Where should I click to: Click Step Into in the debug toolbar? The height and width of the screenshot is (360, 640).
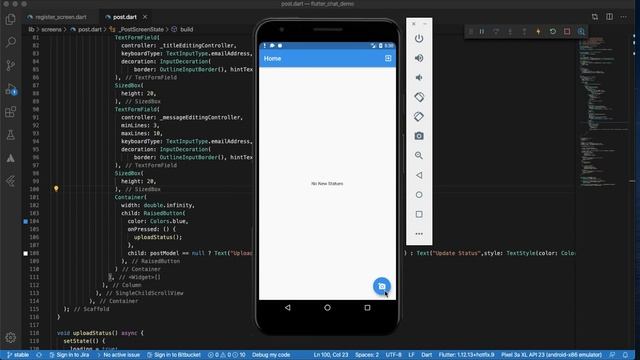510,31
